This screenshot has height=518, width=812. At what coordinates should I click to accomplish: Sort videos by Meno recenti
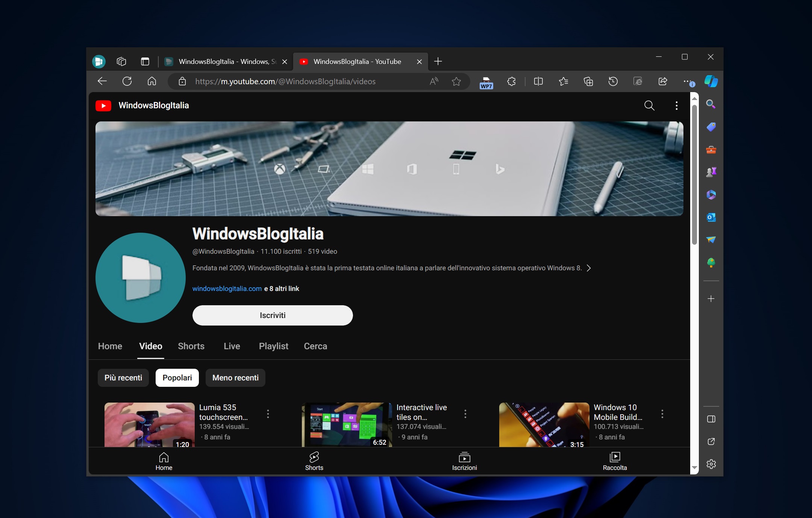click(x=235, y=378)
